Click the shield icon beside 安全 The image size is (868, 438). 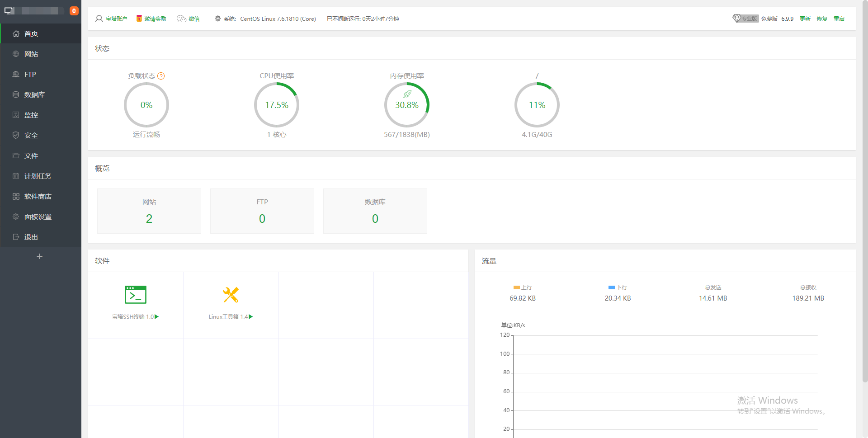16,135
